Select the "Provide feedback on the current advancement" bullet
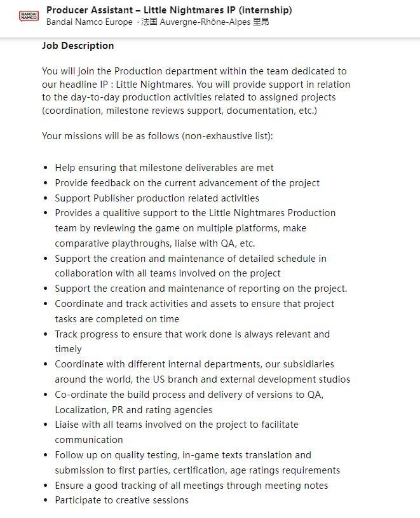The width and height of the screenshot is (420, 518). point(187,183)
